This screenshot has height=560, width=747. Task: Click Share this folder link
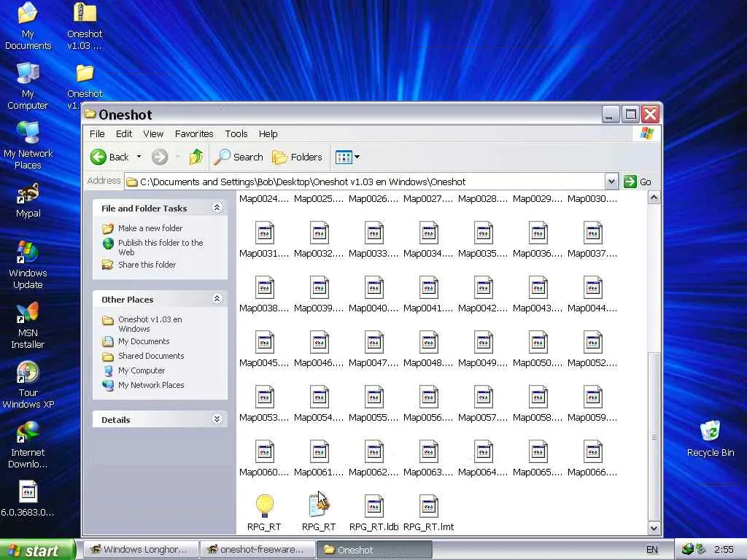(147, 265)
